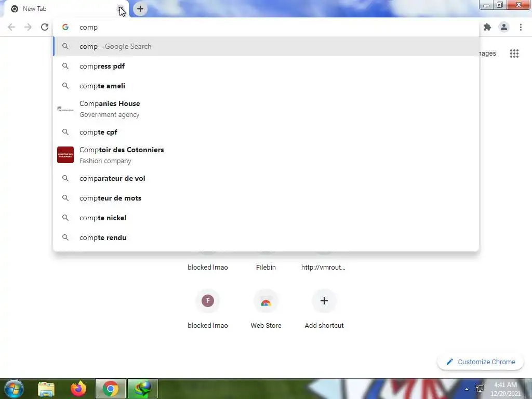Viewport: 532px width, 399px height.
Task: Click the Customize Chrome button
Action: [x=481, y=362]
